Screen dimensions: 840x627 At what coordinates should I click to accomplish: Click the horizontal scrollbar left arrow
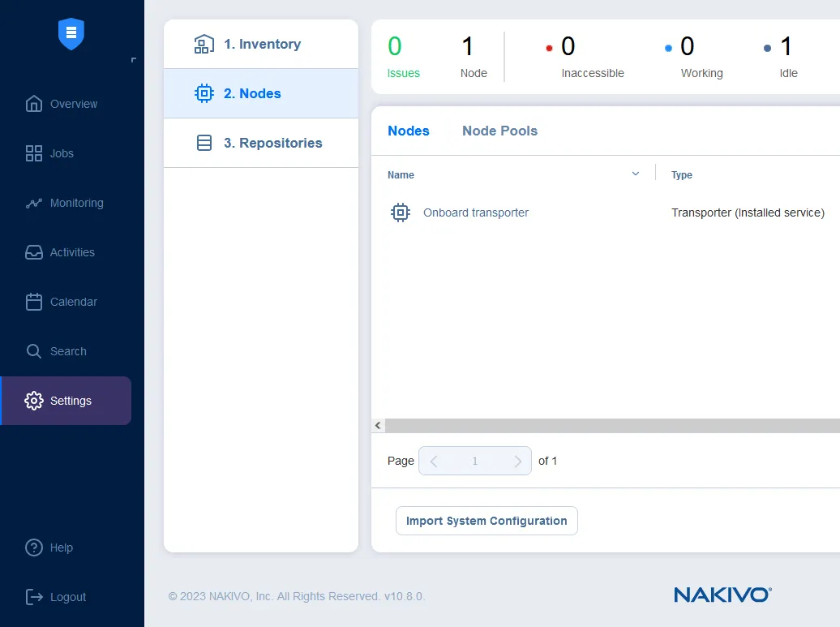coord(378,426)
